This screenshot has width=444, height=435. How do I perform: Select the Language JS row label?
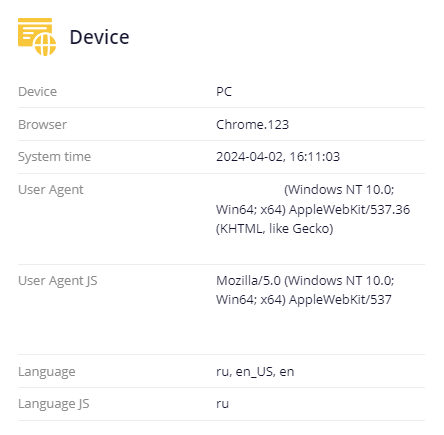54,404
